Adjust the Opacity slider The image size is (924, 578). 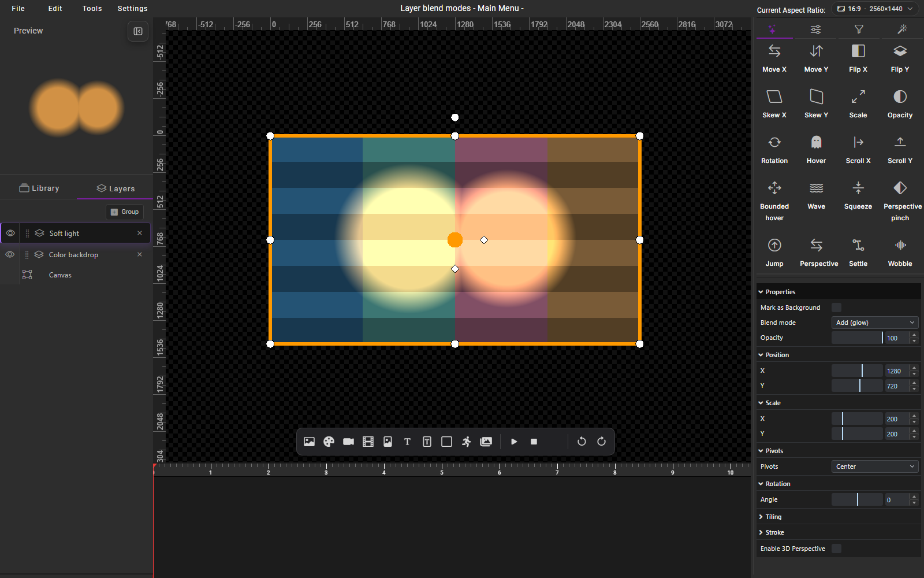[x=857, y=338]
